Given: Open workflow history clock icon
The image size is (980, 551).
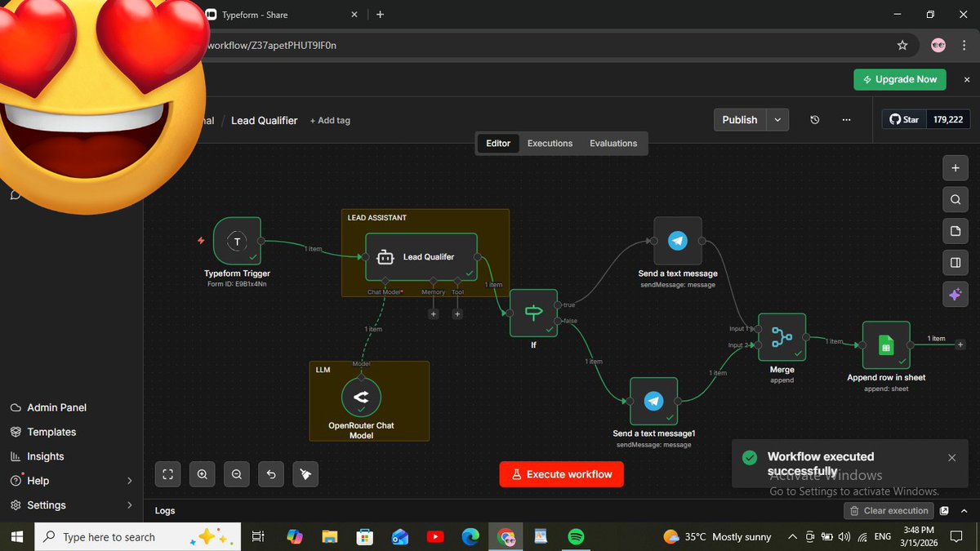Looking at the screenshot, I should click(x=814, y=120).
